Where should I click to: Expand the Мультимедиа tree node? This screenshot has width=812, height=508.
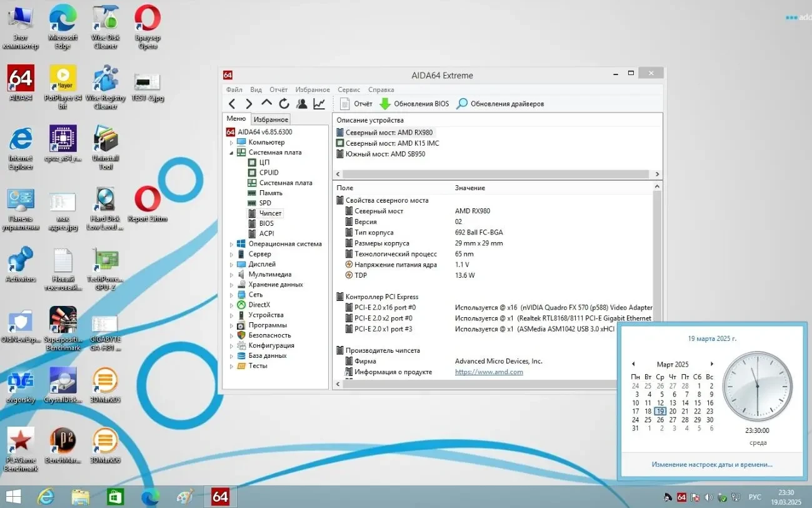click(x=231, y=275)
